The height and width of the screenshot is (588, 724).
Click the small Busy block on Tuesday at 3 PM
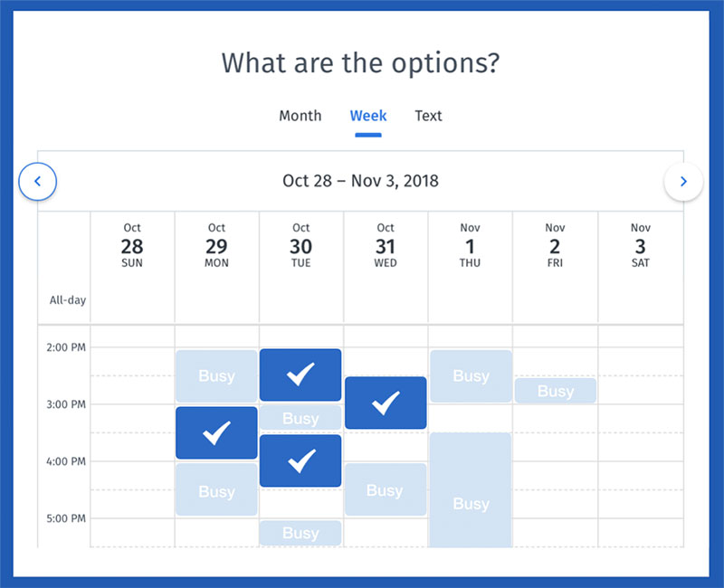point(300,418)
